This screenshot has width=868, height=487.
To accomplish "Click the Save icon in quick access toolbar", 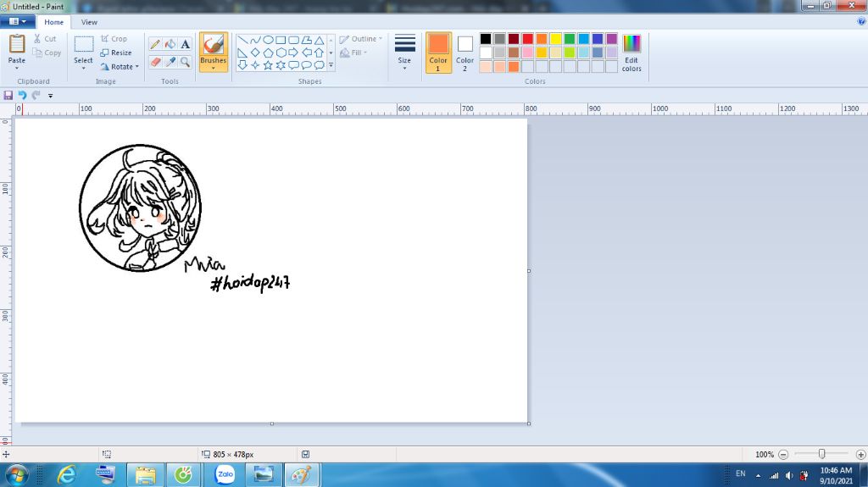I will pos(8,95).
